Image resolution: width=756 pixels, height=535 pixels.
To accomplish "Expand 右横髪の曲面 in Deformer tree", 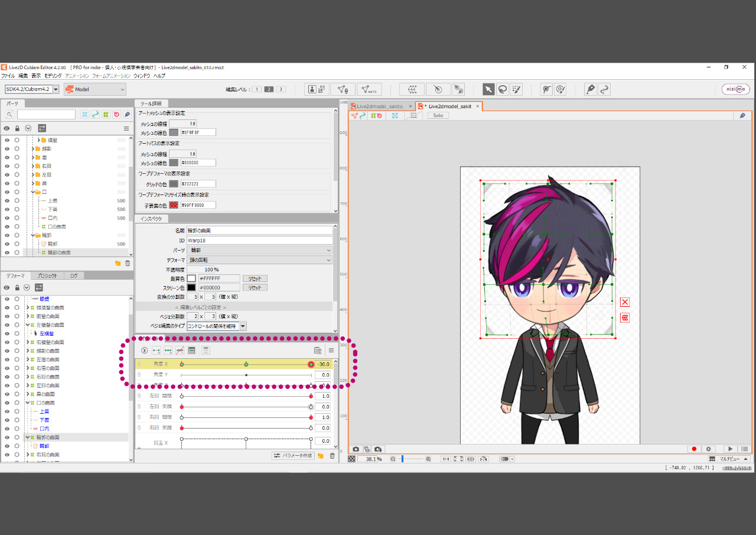I will pos(27,342).
